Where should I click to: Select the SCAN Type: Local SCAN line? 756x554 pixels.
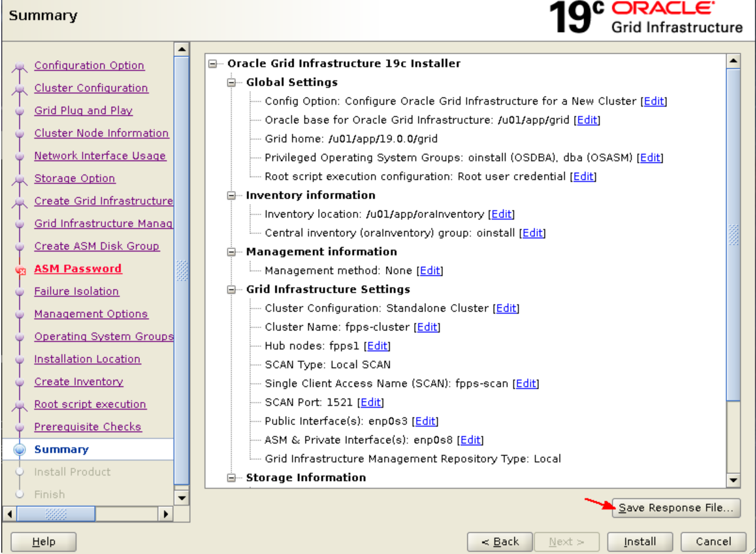[328, 365]
